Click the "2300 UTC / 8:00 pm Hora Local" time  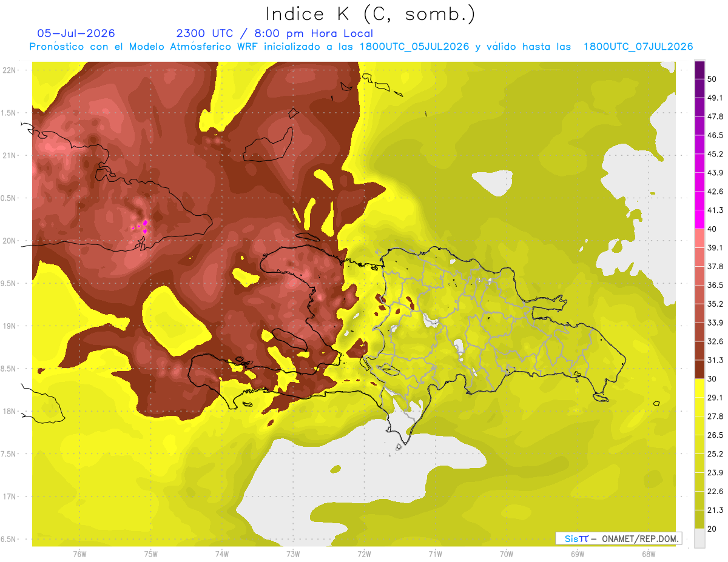[x=274, y=33]
